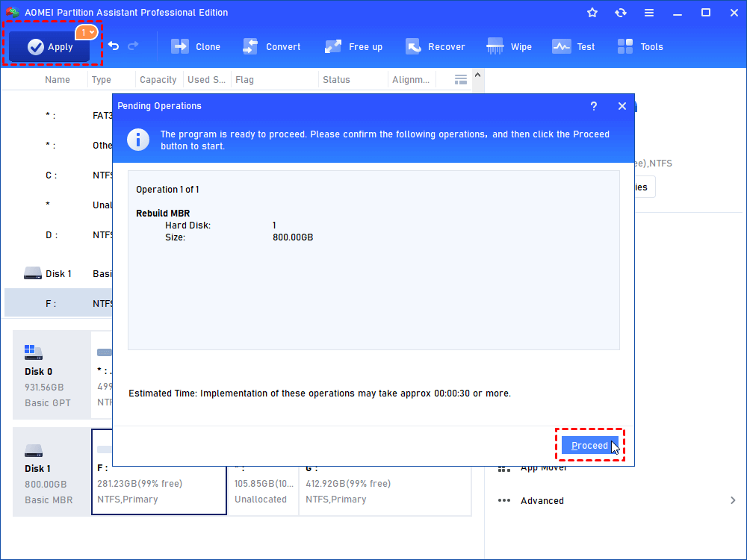
Task: Click the Advanced three-dots icon
Action: (x=504, y=500)
